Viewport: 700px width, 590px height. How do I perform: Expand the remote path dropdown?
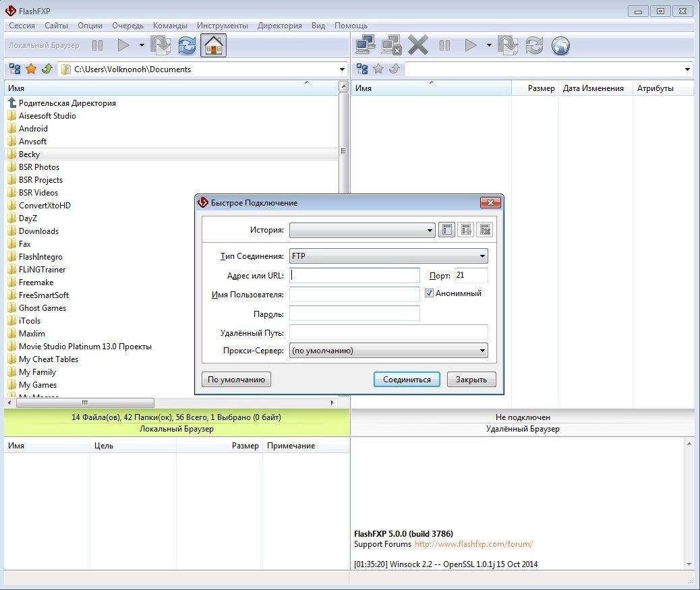point(687,69)
